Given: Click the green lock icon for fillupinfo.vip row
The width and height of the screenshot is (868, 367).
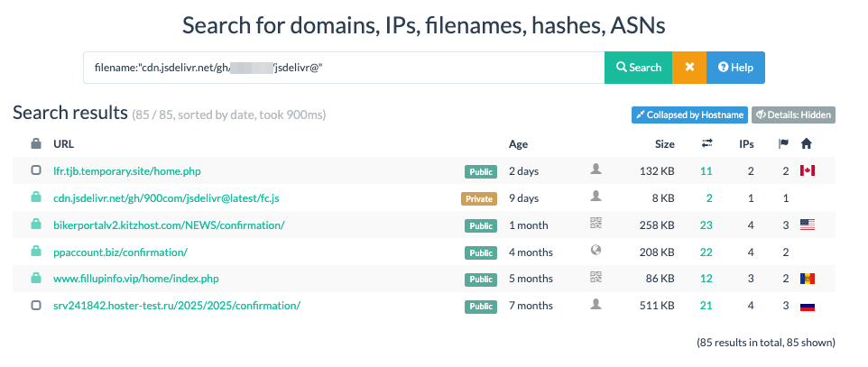Looking at the screenshot, I should (36, 278).
